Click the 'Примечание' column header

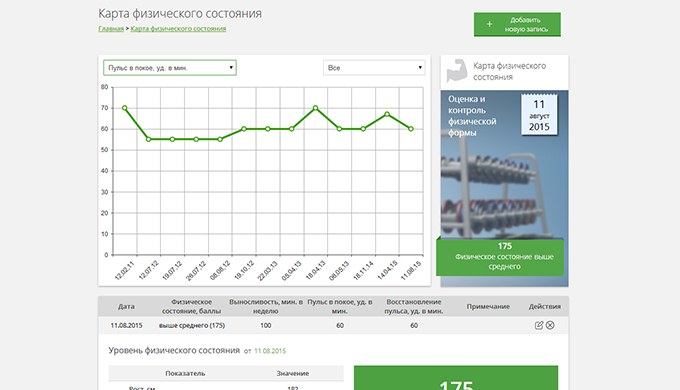point(488,306)
